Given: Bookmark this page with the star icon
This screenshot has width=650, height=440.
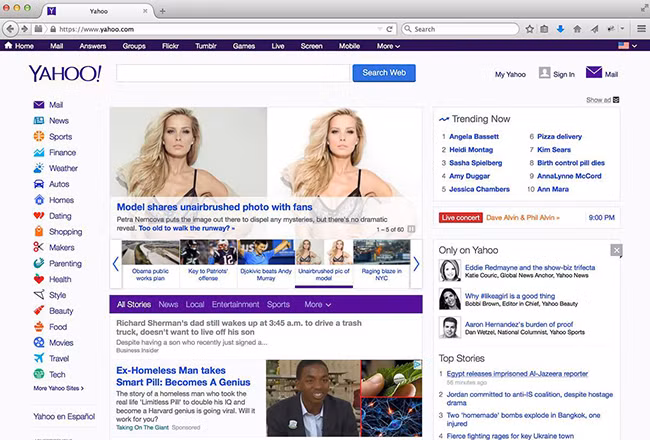Looking at the screenshot, I should [x=529, y=29].
